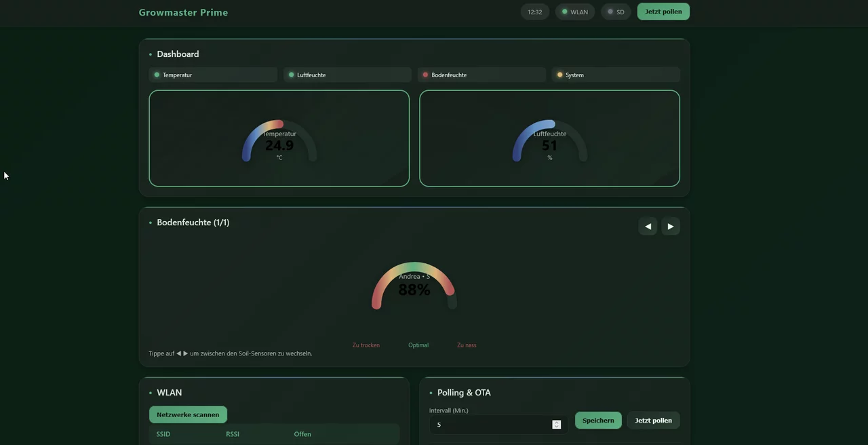This screenshot has height=445, width=868.
Task: Save the polling interval with Speichern
Action: (x=598, y=421)
